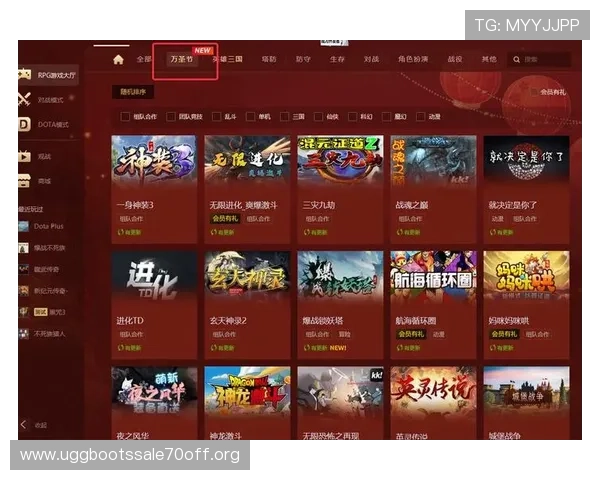600x480 pixels.
Task: Open the shop store icon in sidebar
Action: pos(25,181)
